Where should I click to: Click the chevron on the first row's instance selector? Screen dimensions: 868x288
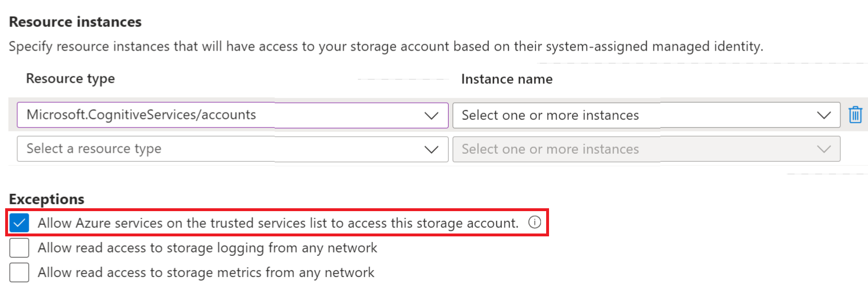pyautogui.click(x=824, y=115)
